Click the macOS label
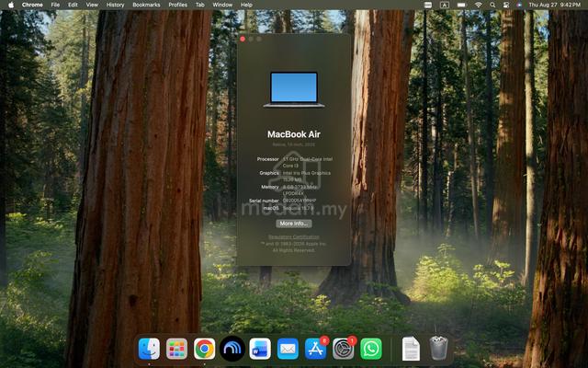588x368 pixels. (271, 208)
